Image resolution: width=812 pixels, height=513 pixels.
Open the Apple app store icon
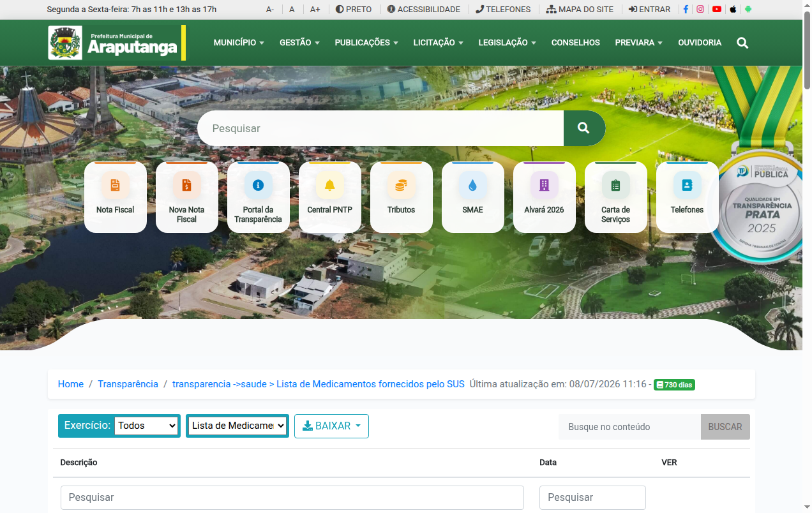[733, 10]
